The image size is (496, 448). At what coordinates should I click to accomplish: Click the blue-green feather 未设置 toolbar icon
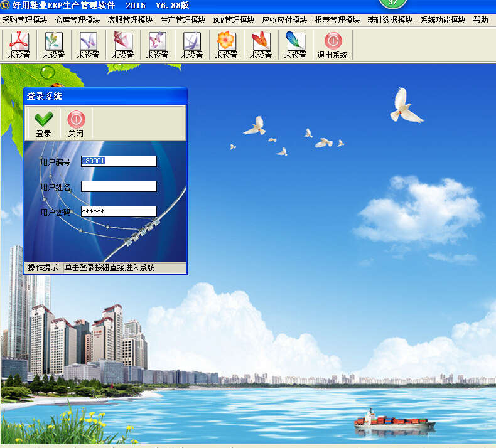295,45
